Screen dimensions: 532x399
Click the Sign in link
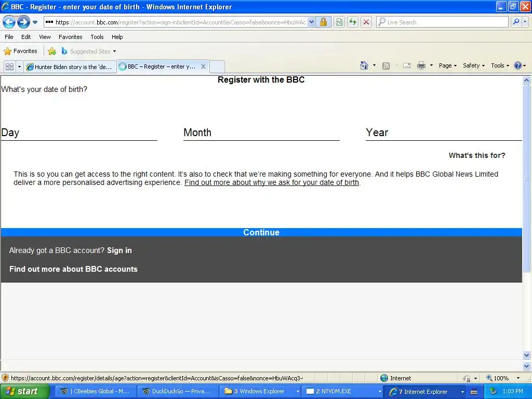pyautogui.click(x=119, y=250)
